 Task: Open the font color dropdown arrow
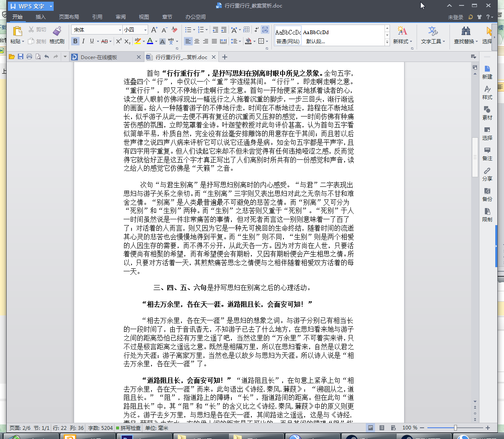coord(156,41)
